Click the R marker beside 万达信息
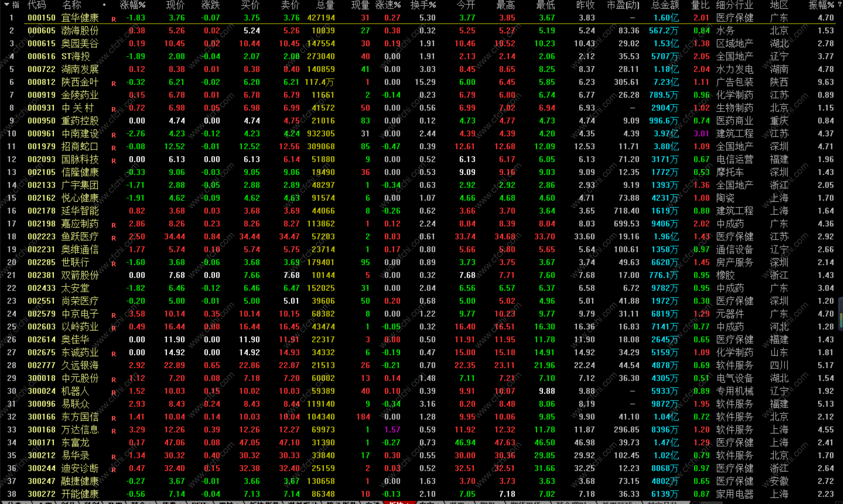This screenshot has height=504, width=843. 114,431
